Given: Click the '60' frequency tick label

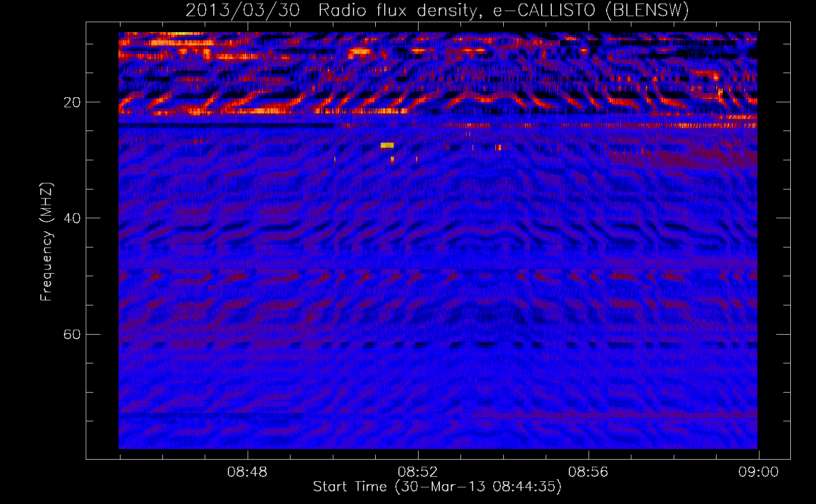Looking at the screenshot, I should coord(72,334).
